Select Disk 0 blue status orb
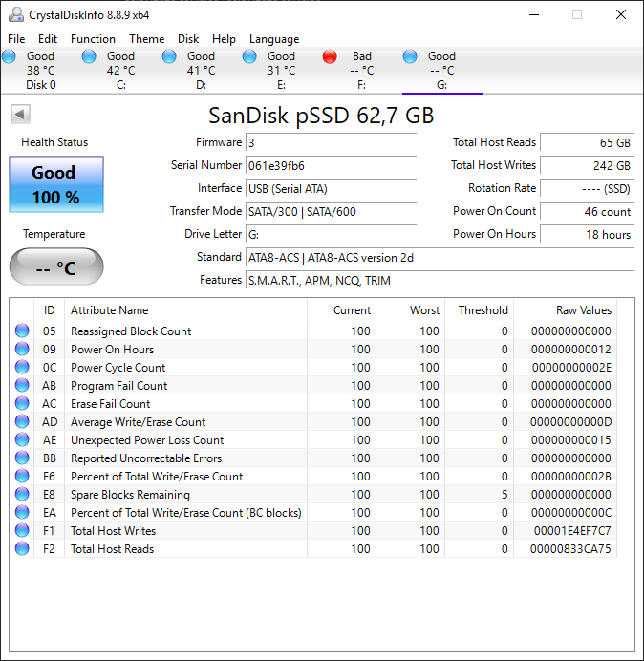The height and width of the screenshot is (661, 644). [x=9, y=56]
